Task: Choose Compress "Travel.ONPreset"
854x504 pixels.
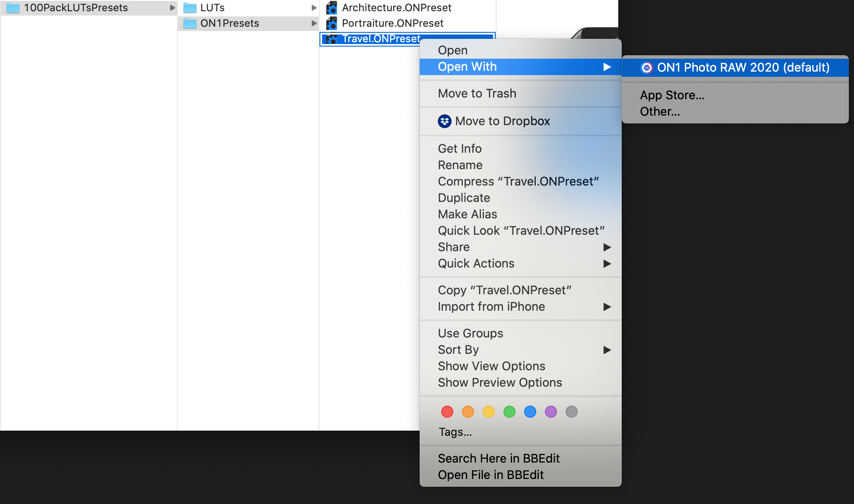Action: 521,182
